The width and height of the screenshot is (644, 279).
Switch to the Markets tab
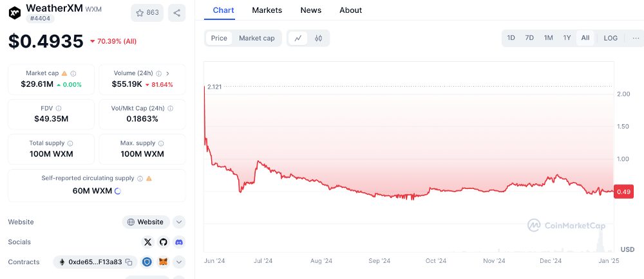tap(267, 10)
